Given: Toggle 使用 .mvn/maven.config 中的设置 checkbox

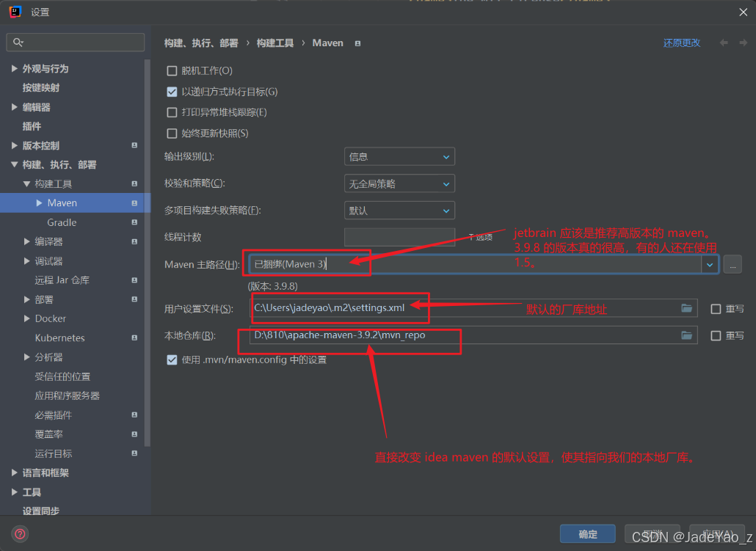Looking at the screenshot, I should (x=172, y=360).
